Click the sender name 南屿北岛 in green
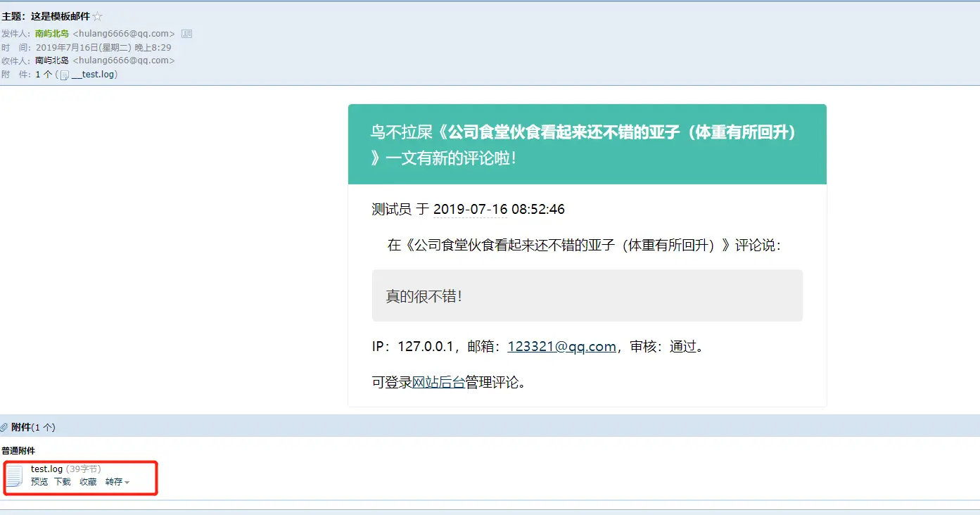The width and height of the screenshot is (980, 515). click(52, 33)
